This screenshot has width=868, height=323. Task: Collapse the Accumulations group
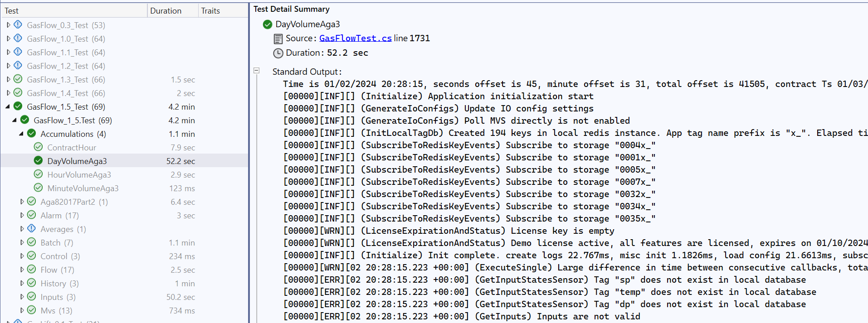coord(21,134)
